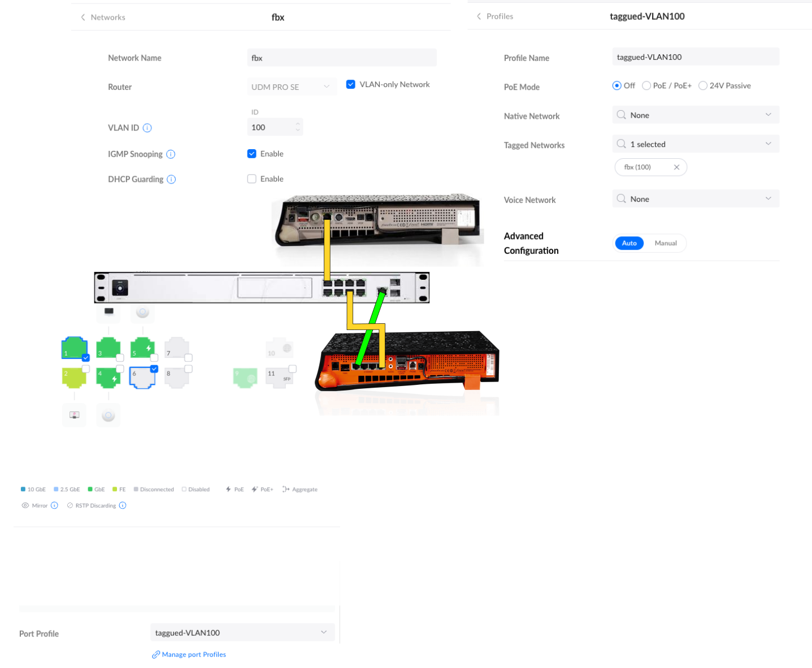Click the IGMP Snooping info icon
Image resolution: width=812 pixels, height=668 pixels.
click(x=171, y=154)
